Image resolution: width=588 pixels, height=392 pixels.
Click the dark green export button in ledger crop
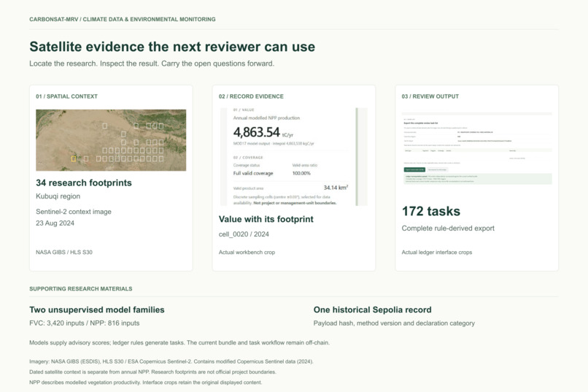pos(414,169)
